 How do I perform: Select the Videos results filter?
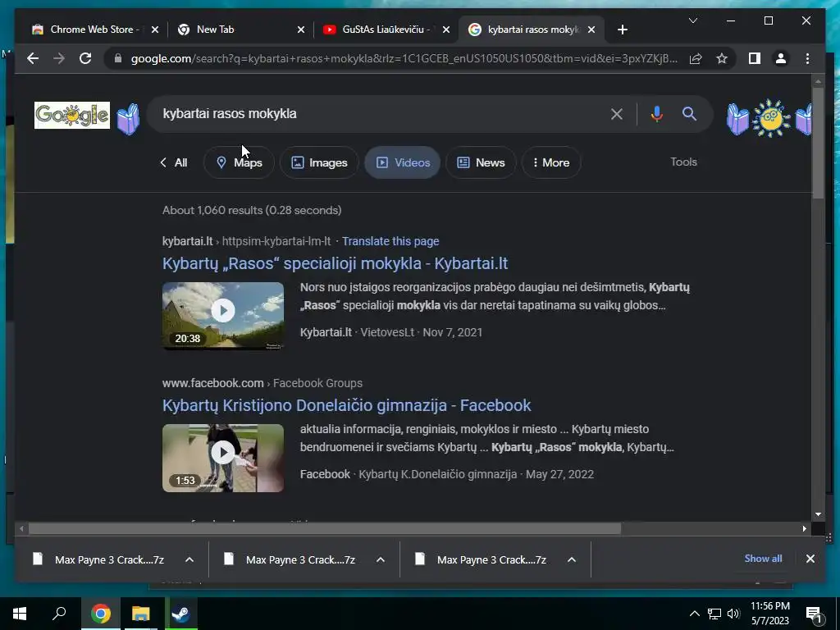(402, 162)
